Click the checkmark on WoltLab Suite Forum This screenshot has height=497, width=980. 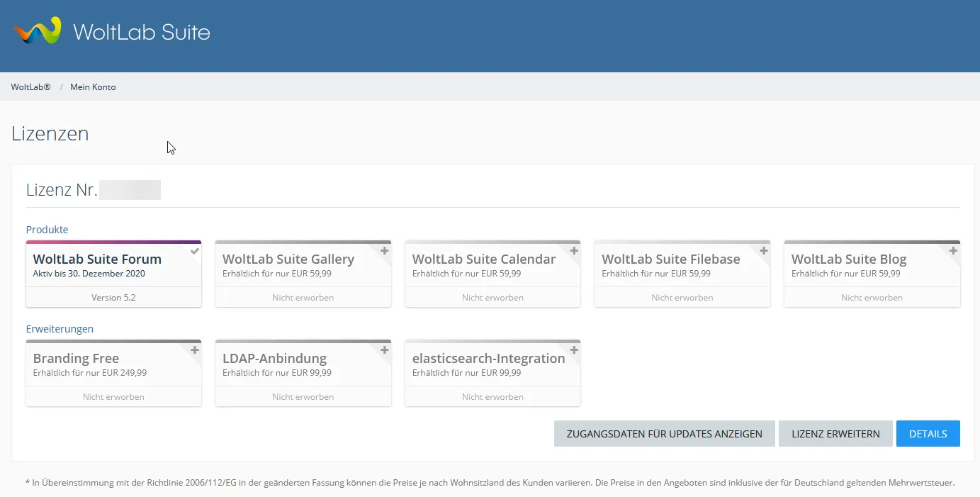[195, 251]
